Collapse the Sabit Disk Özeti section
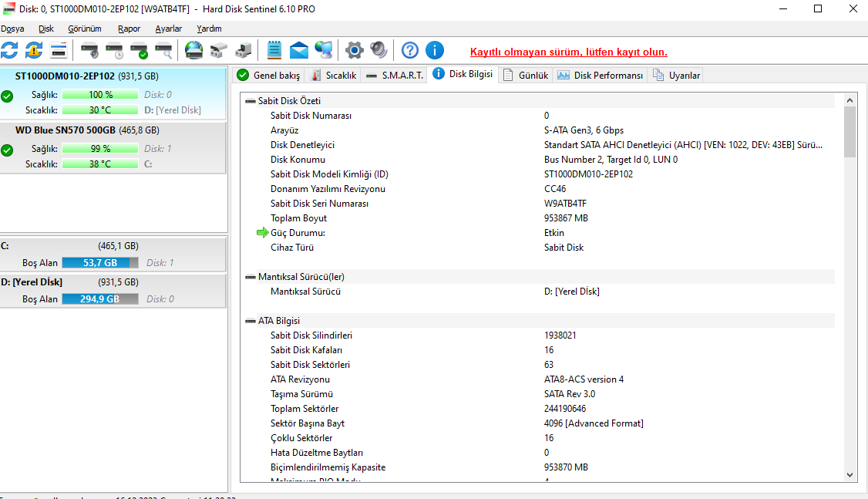The width and height of the screenshot is (868, 499). [250, 101]
